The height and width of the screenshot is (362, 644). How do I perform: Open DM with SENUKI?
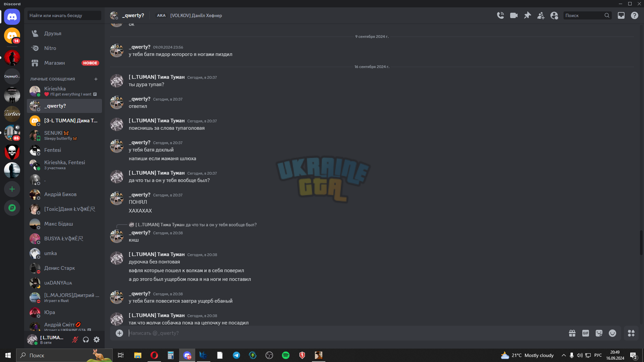tap(64, 135)
